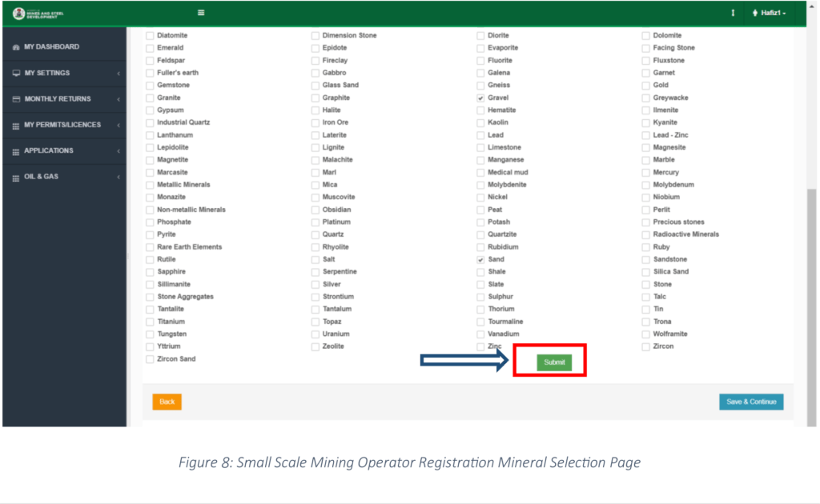Click the orange Back button
The width and height of the screenshot is (820, 504).
(167, 402)
